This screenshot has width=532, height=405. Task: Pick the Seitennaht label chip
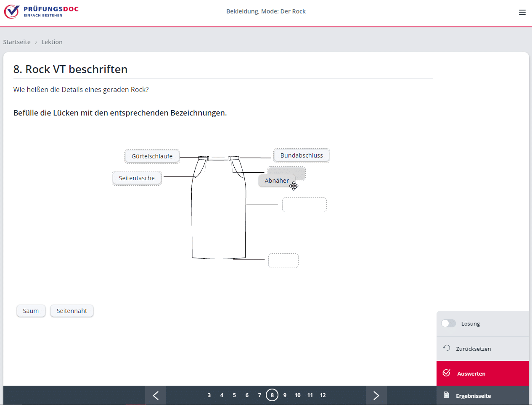click(72, 311)
